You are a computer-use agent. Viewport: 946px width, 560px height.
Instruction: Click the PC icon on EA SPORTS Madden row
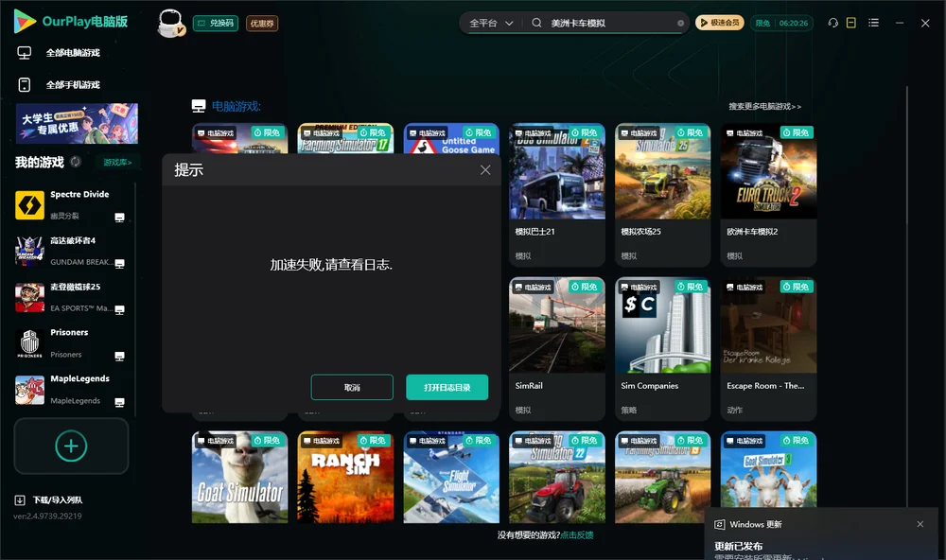[x=119, y=310]
